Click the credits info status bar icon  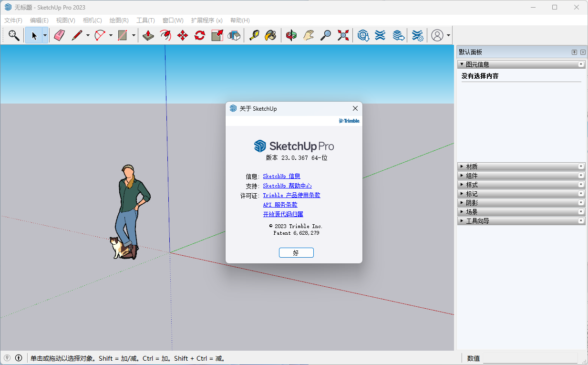pyautogui.click(x=19, y=358)
